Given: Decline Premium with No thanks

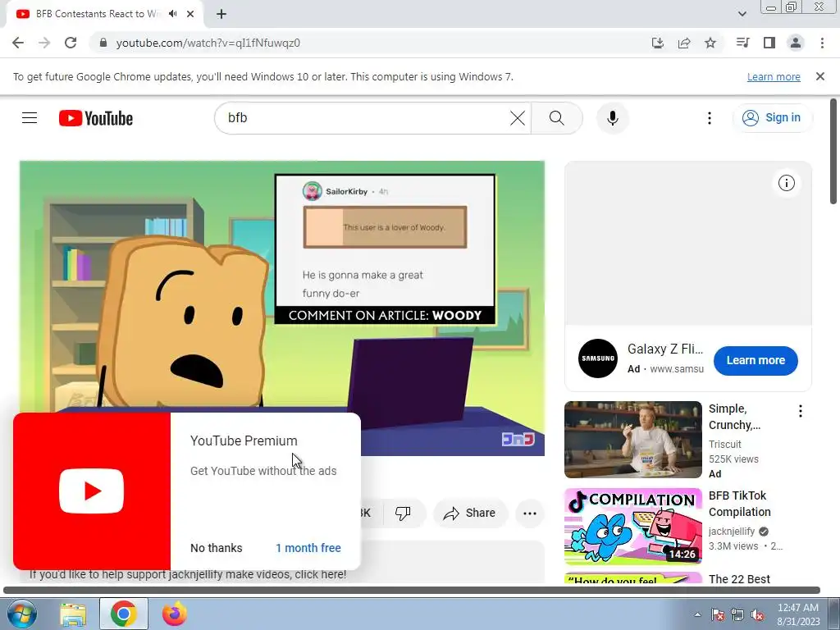Looking at the screenshot, I should tap(217, 548).
